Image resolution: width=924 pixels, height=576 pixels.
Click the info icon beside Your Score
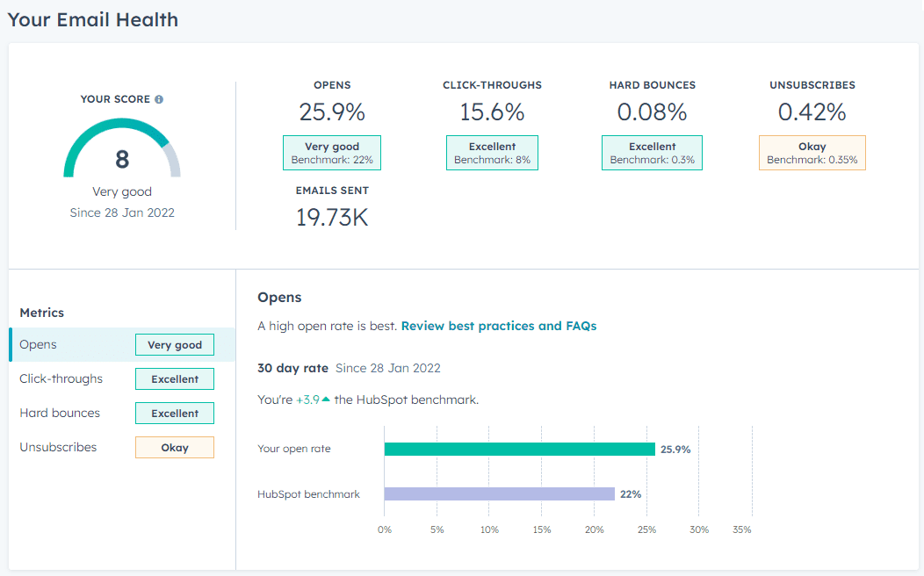click(159, 99)
